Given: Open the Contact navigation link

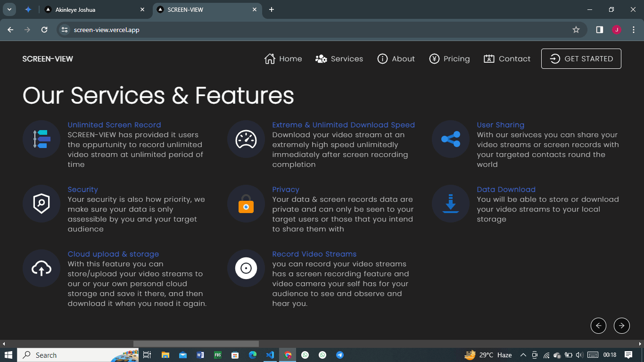Looking at the screenshot, I should coord(507,59).
